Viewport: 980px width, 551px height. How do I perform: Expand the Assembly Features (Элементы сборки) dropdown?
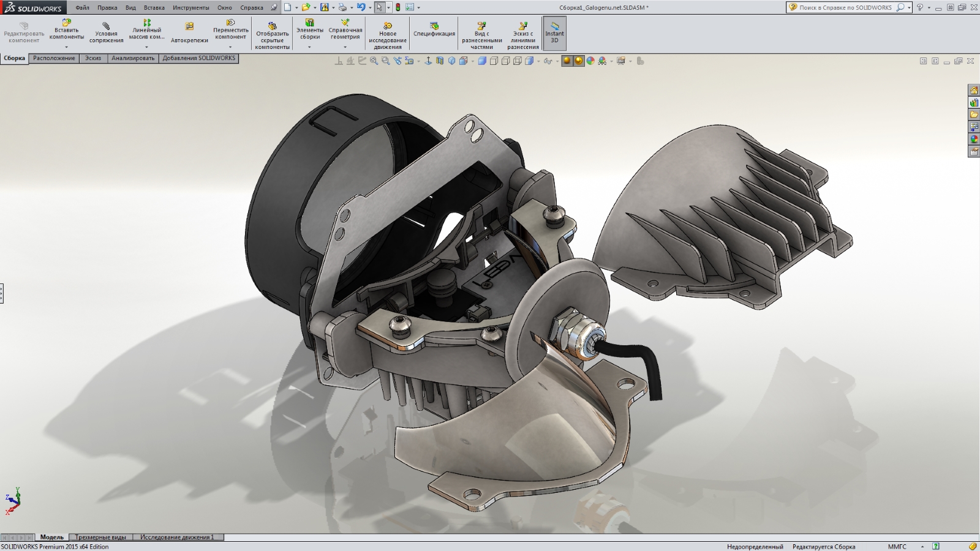tap(309, 47)
